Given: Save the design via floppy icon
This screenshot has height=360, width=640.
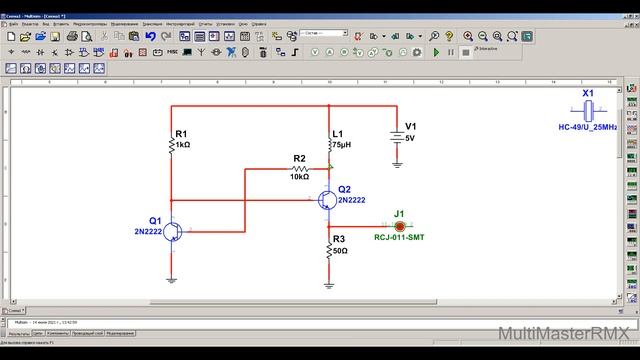Looking at the screenshot, I should pyautogui.click(x=55, y=36).
